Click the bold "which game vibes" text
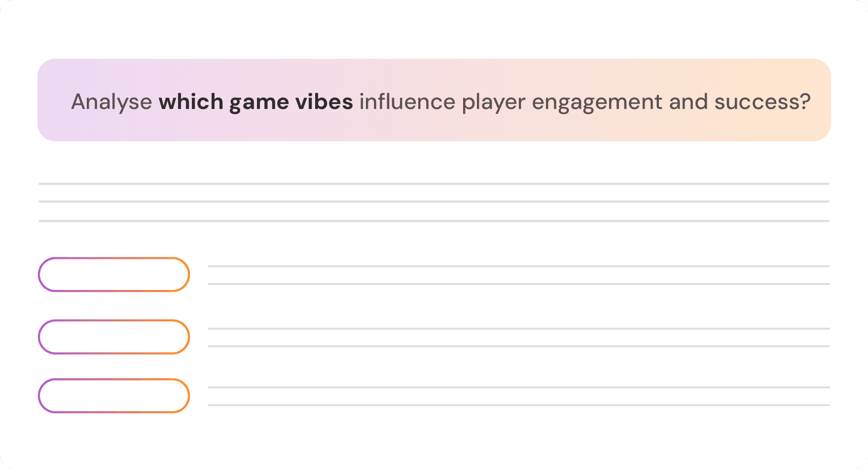Image resolution: width=868 pixels, height=469 pixels. click(x=255, y=102)
